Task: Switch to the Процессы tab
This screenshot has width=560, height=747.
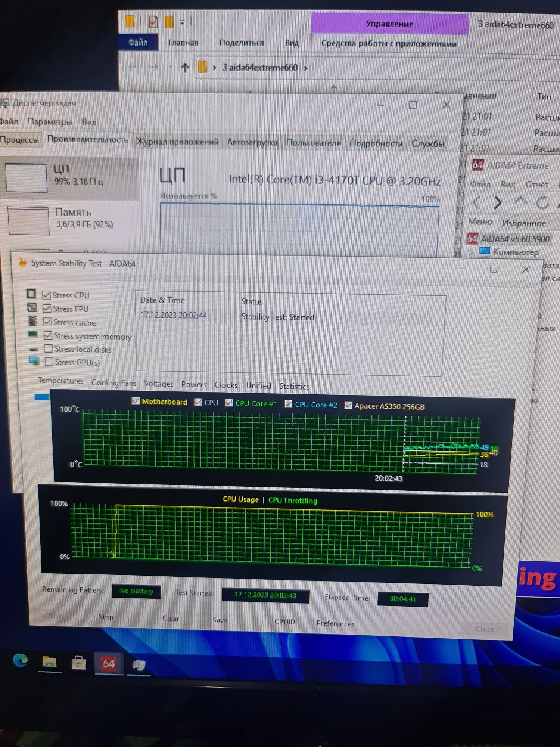Action: 19,140
